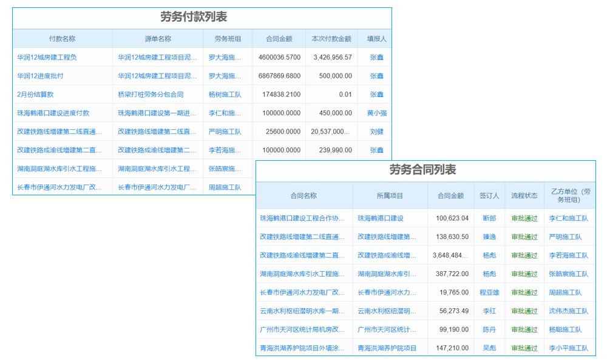The image size is (607, 364).
Task: Click signer 断郎 in the contract list
Action: pyautogui.click(x=489, y=218)
